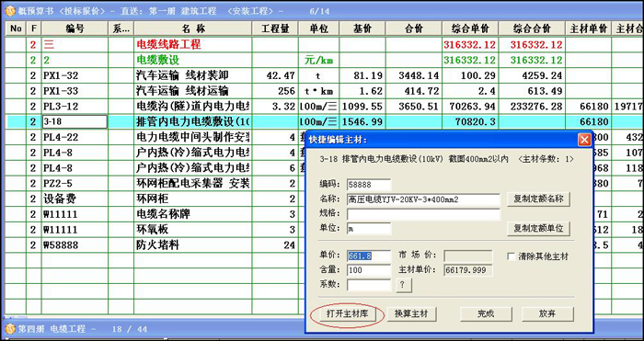This screenshot has width=644, height=341.
Task: Click 复制定额名称 button
Action: tap(538, 199)
